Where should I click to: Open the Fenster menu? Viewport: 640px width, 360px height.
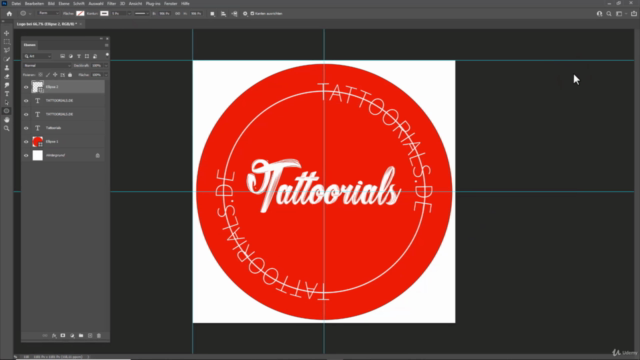coord(171,4)
